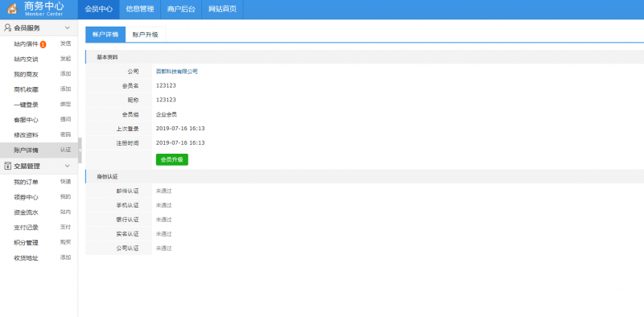Click the house logo icon in header

12,9
